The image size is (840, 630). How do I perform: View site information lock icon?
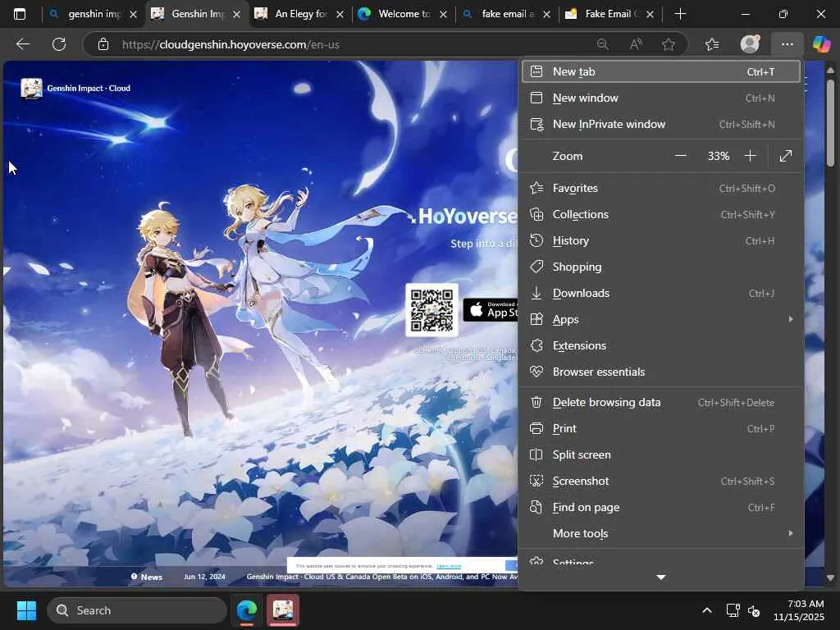[x=103, y=44]
